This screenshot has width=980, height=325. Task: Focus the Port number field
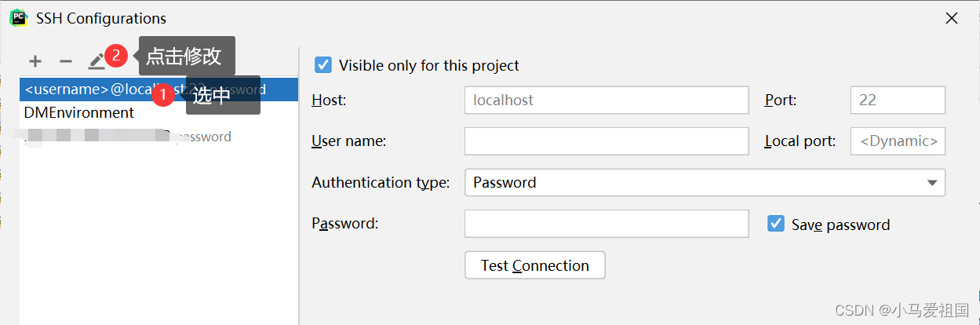898,100
